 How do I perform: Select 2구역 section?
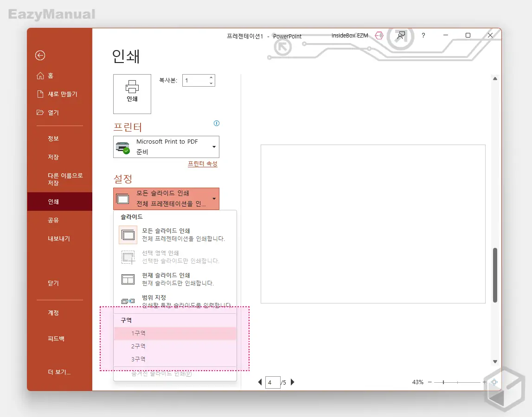pyautogui.click(x=175, y=346)
